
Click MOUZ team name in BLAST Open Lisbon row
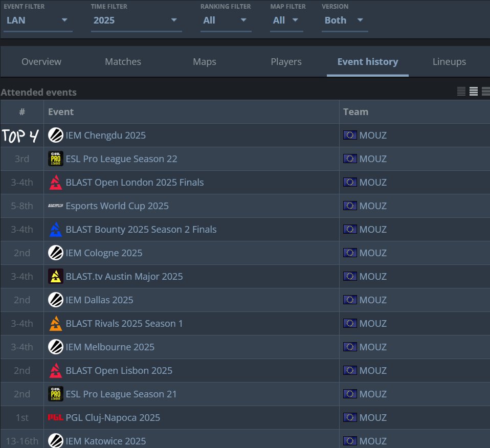tap(373, 371)
